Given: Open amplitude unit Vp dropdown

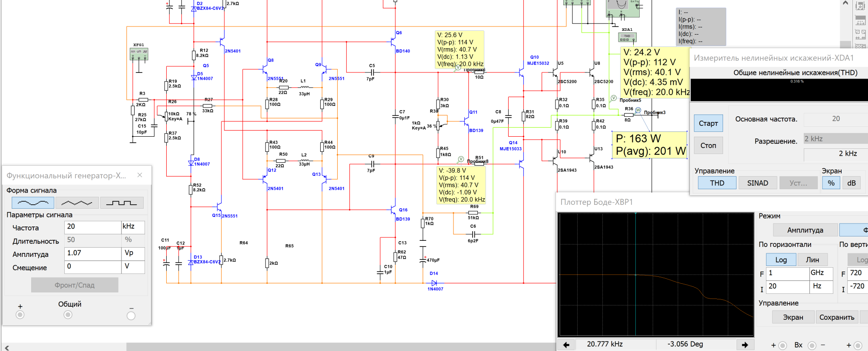Looking at the screenshot, I should pos(133,253).
